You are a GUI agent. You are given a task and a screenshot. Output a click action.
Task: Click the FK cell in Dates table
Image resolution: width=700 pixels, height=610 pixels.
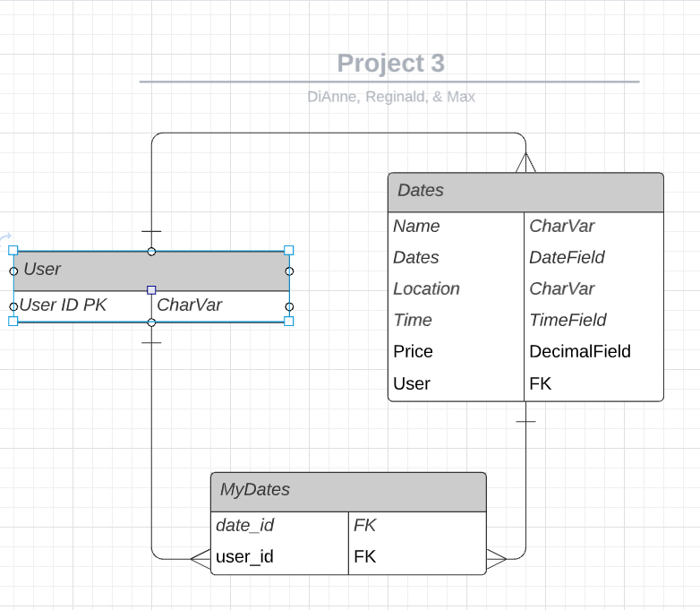(x=593, y=384)
